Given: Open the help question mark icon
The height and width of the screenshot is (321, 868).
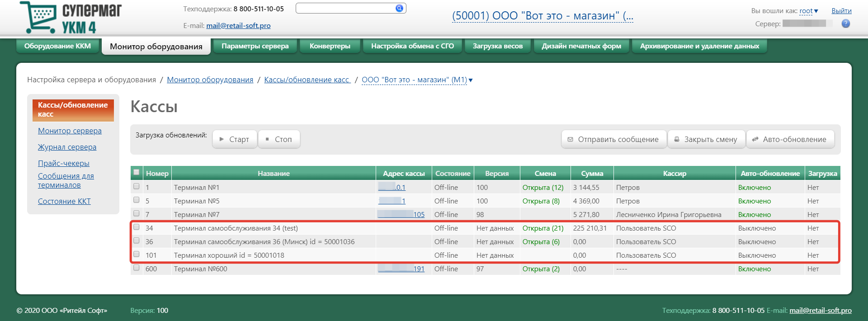Looking at the screenshot, I should (x=845, y=24).
